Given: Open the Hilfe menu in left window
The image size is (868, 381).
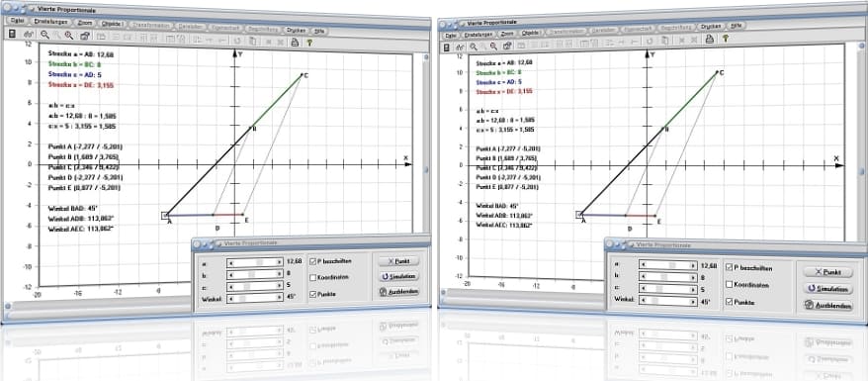Looking at the screenshot, I should 320,31.
